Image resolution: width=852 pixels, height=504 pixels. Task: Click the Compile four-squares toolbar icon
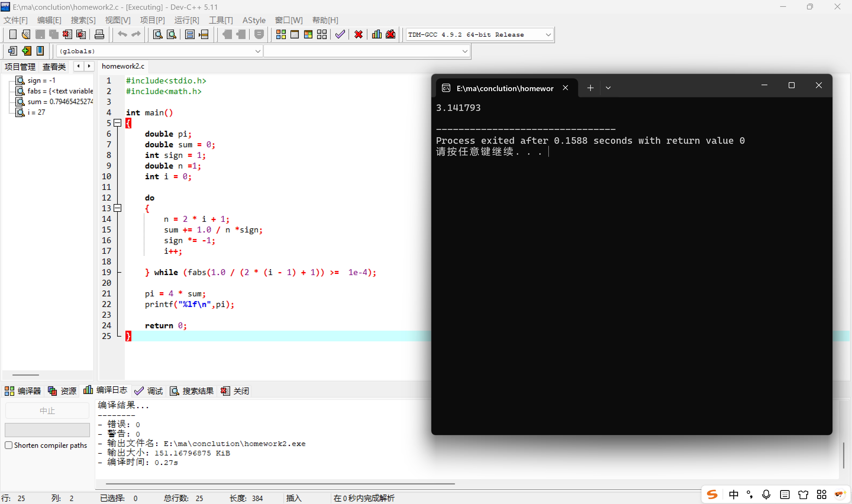[280, 34]
